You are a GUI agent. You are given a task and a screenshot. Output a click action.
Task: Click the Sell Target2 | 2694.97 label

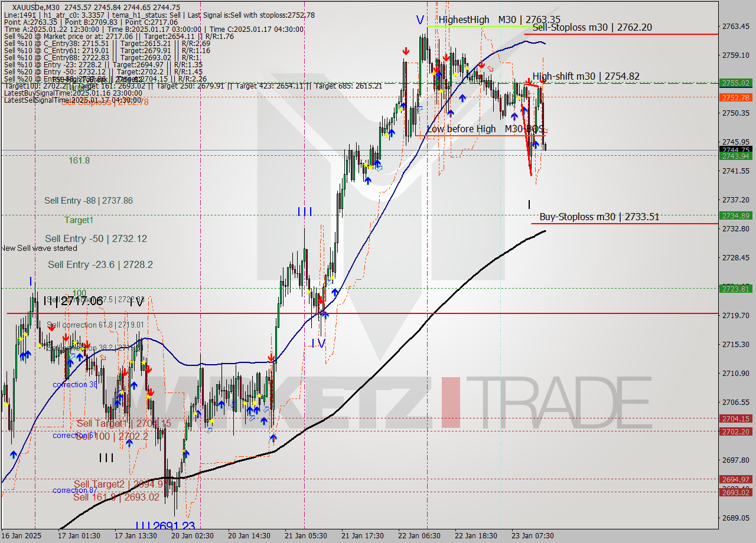pyautogui.click(x=122, y=485)
